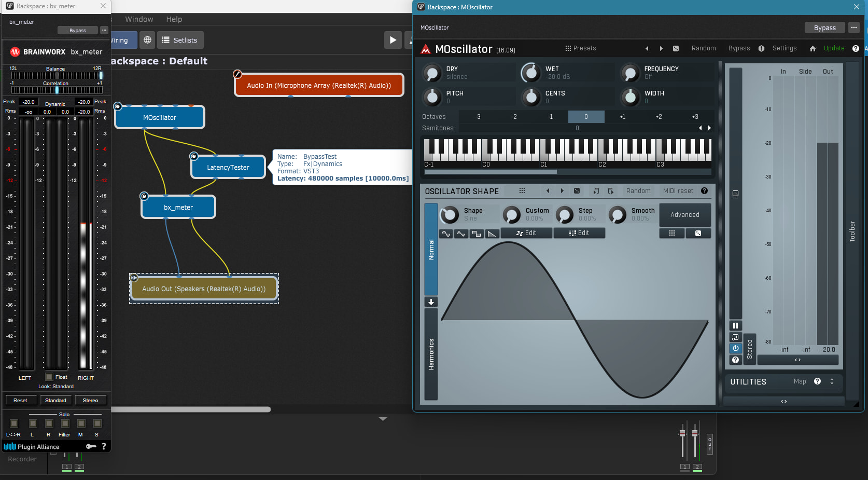Choose the square wave shape icon
This screenshot has width=868, height=480.
[476, 234]
